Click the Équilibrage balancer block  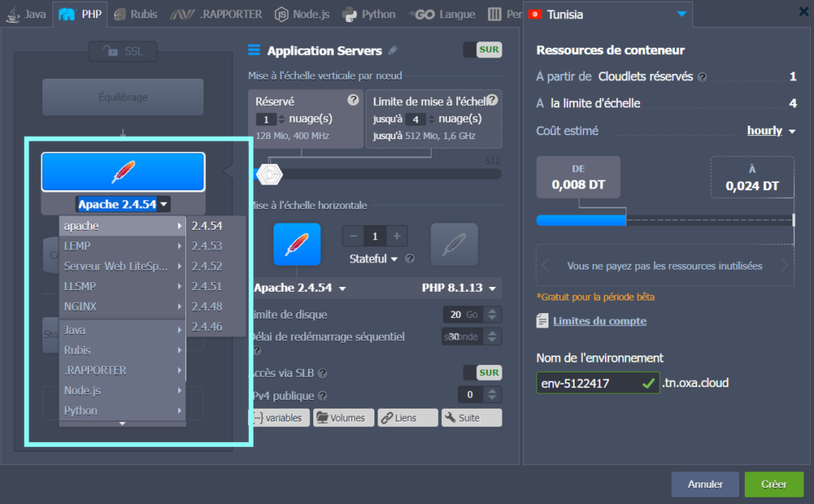[x=123, y=97]
